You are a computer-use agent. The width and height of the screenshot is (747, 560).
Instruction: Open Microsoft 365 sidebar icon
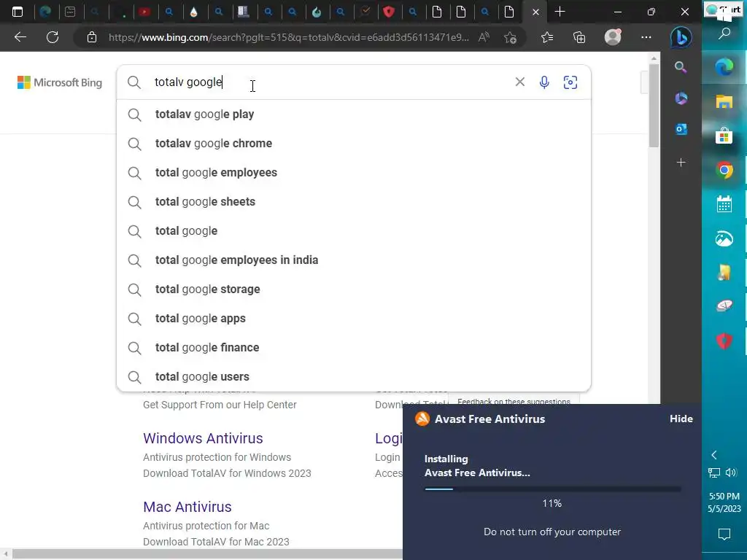pos(681,98)
